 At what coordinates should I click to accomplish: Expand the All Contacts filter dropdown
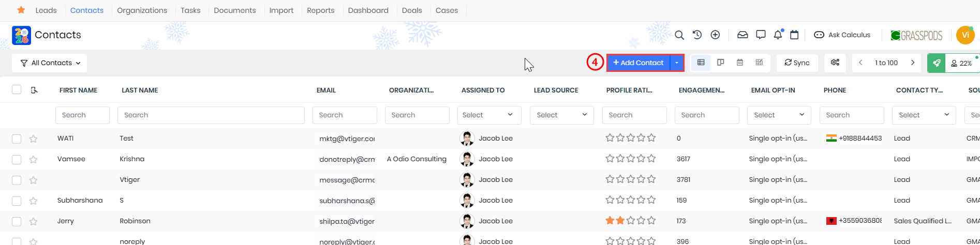point(50,63)
